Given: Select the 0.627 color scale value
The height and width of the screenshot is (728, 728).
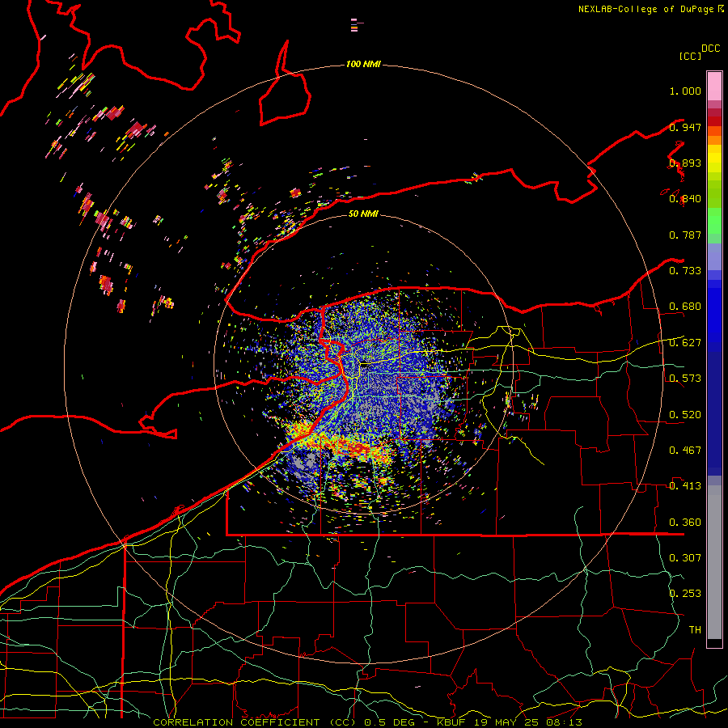Looking at the screenshot, I should (x=685, y=343).
